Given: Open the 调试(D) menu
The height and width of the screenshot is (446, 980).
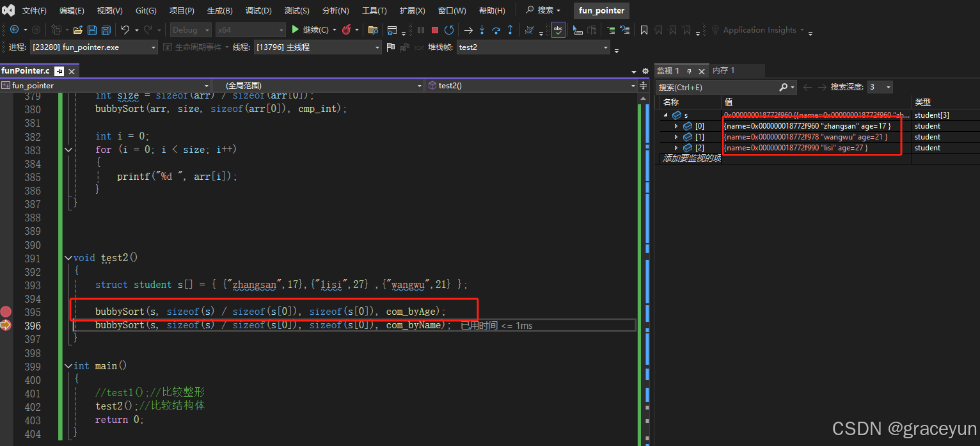Looking at the screenshot, I should pyautogui.click(x=258, y=11).
